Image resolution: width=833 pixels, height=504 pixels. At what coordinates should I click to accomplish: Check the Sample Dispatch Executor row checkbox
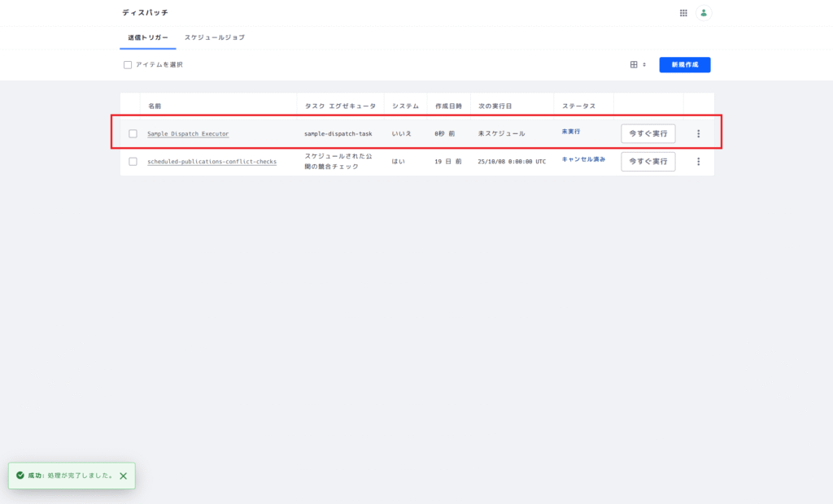coord(133,134)
